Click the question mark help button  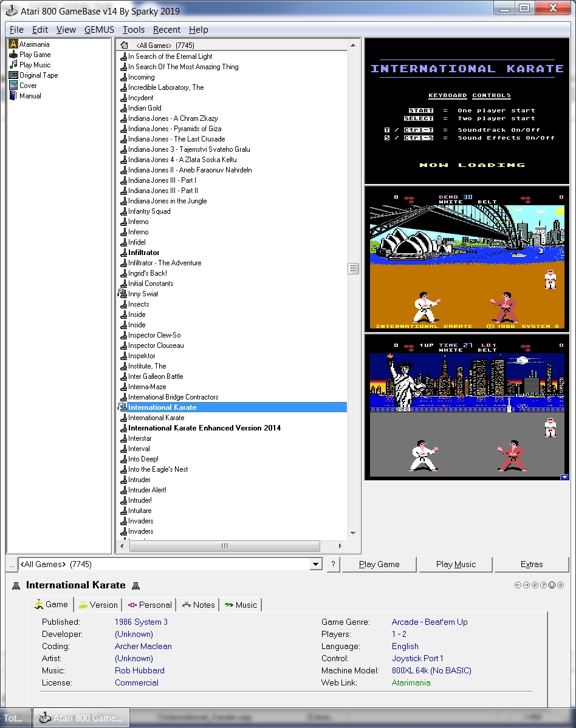tap(333, 565)
